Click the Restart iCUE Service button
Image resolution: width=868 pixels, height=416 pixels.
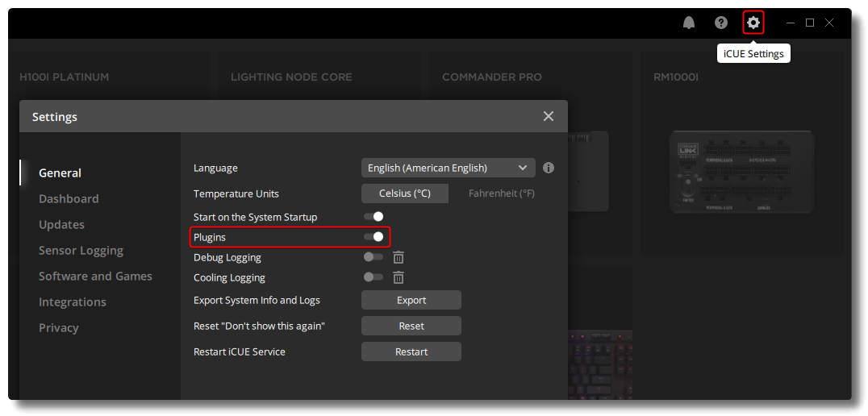(x=411, y=352)
